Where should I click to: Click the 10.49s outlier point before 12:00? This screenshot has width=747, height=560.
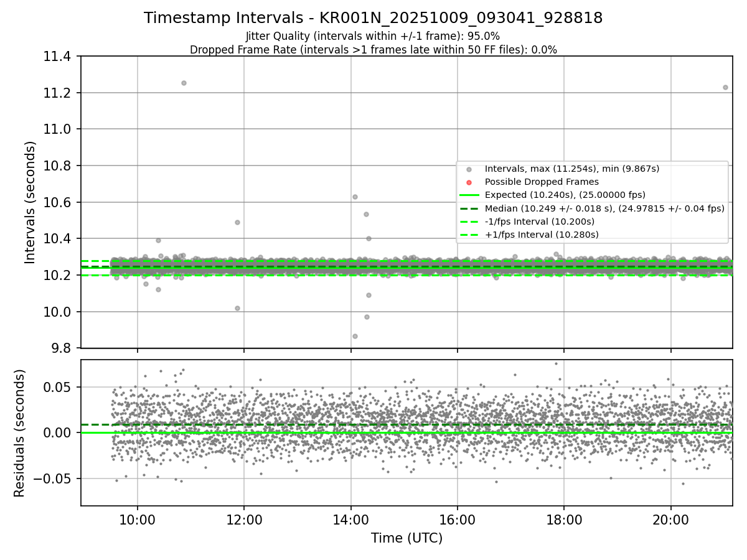pos(237,222)
